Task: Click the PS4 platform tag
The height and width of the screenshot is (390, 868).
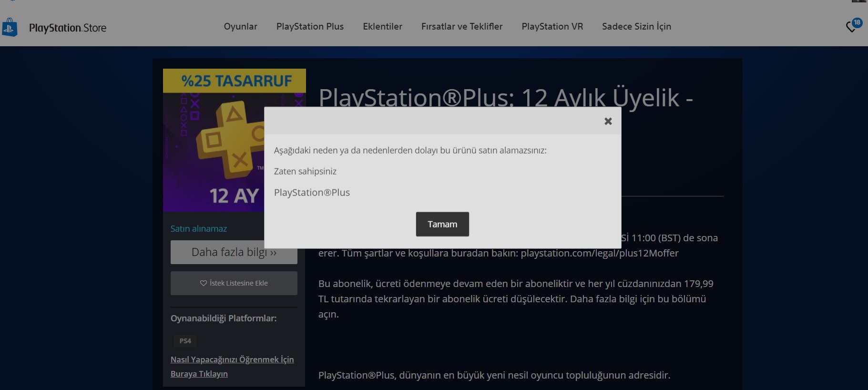Action: point(185,341)
